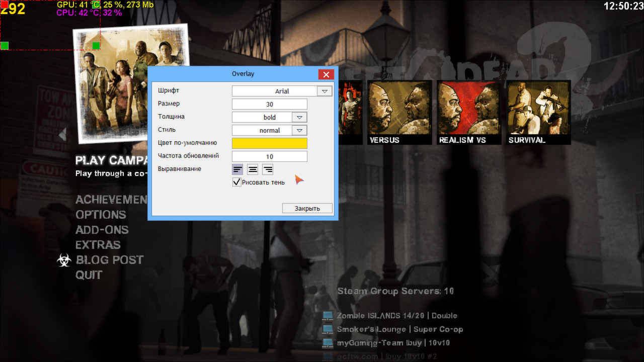Toggle the Рисовать тень checkbox
The width and height of the screenshot is (644, 362).
(237, 182)
